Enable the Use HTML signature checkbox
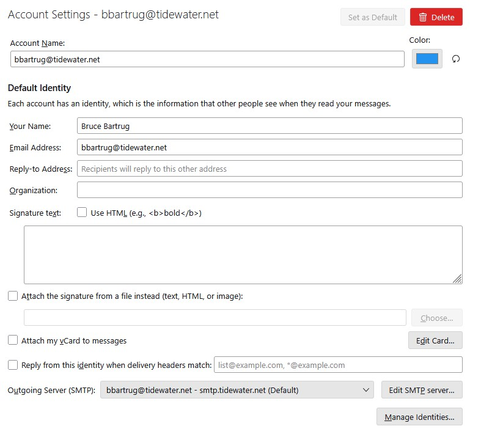Viewport: 481px width, 448px height. (82, 213)
